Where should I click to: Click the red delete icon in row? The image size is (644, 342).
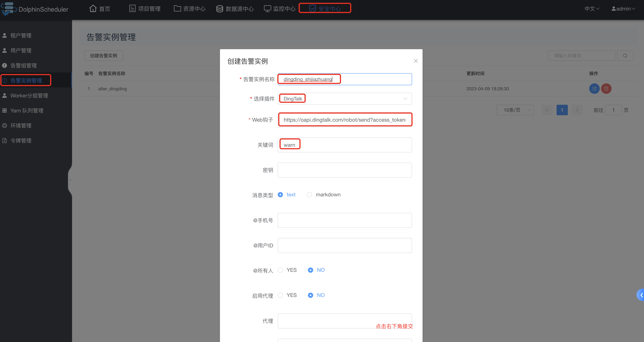606,88
